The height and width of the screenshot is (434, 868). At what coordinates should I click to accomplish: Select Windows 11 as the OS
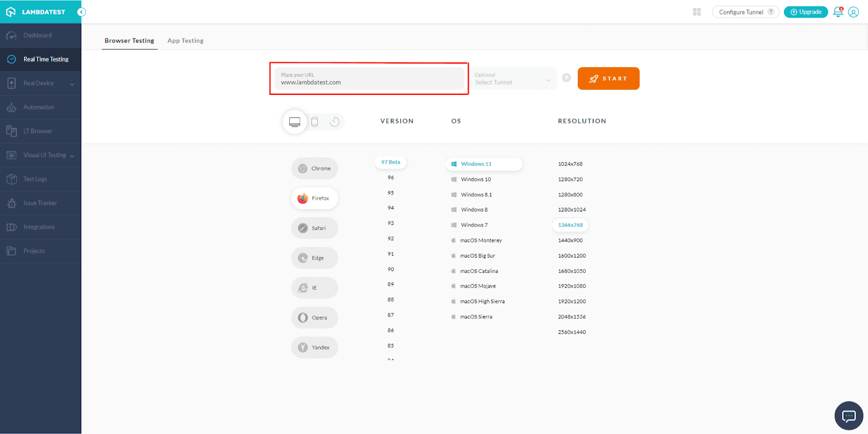click(484, 164)
